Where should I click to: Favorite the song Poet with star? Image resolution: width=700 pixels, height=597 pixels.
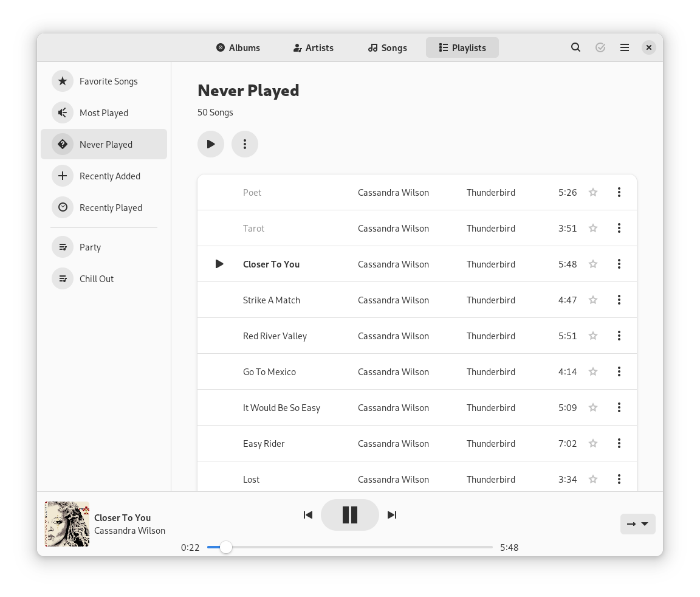coord(593,193)
